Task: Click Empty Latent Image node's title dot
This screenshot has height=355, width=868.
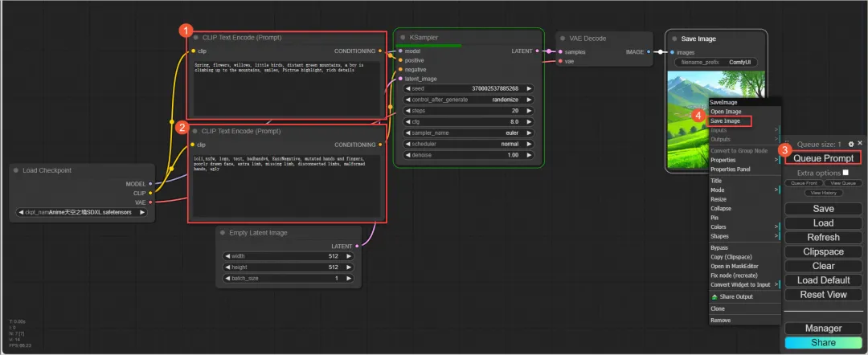Action: coord(223,233)
